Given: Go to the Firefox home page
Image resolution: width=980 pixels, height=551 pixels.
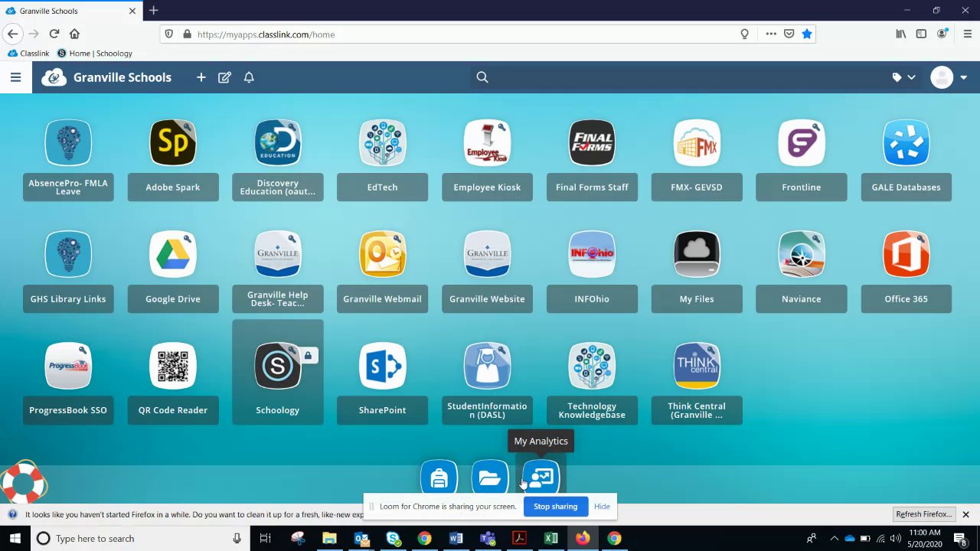Looking at the screenshot, I should tap(74, 34).
